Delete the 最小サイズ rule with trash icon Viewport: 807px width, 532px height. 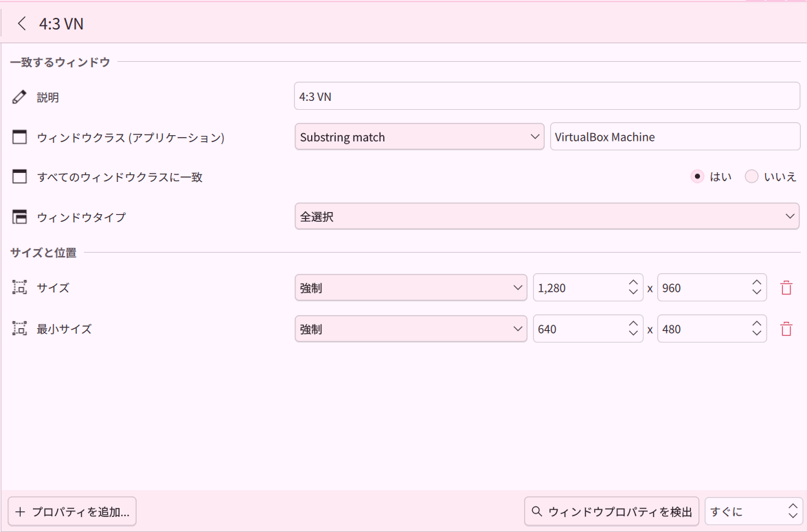(x=786, y=329)
